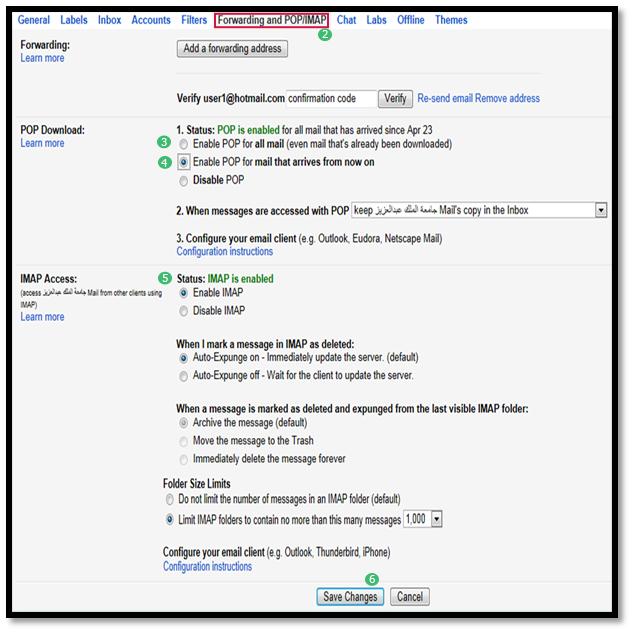Click the Verify button
Viewport: 632px width, 632px height.
pos(395,98)
